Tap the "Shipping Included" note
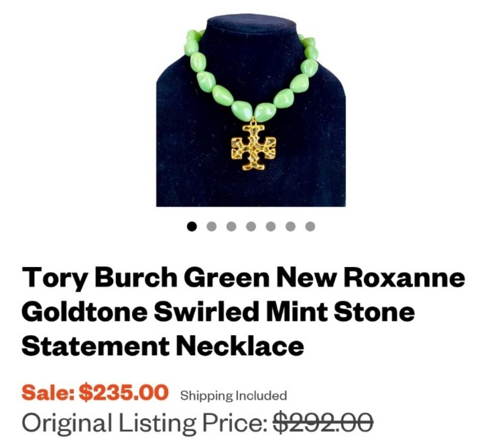 [233, 395]
